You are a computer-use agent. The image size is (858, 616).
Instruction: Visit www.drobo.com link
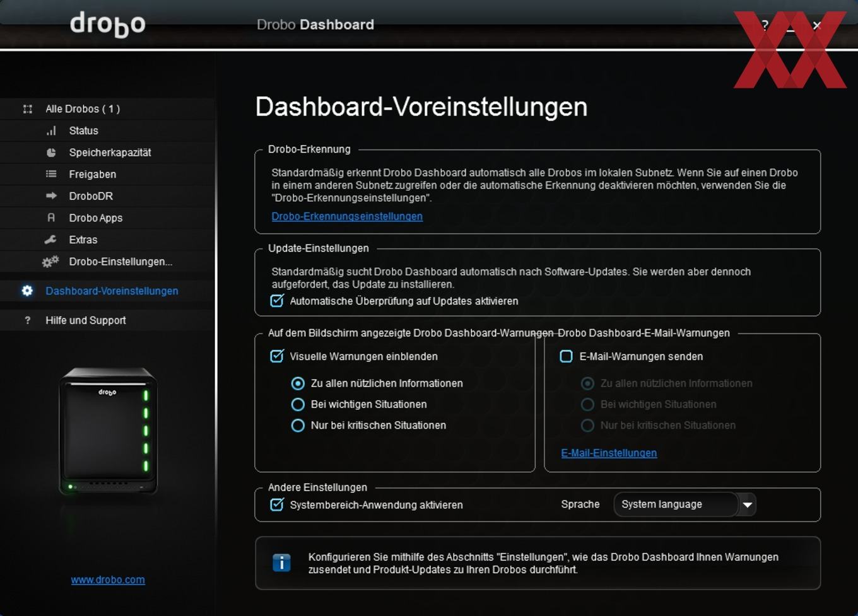click(x=108, y=579)
